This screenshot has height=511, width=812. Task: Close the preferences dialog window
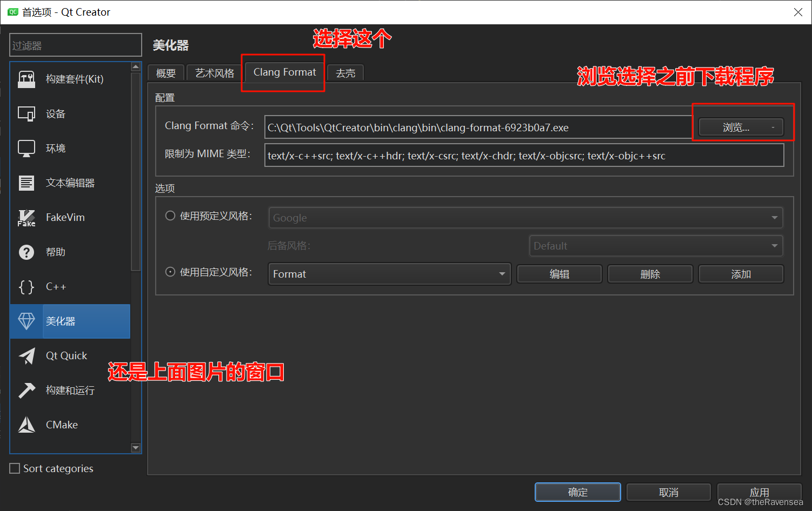[798, 12]
